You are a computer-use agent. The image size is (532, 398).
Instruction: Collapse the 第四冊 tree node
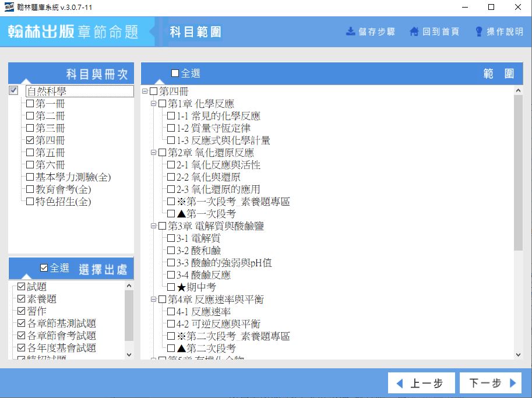coord(145,91)
